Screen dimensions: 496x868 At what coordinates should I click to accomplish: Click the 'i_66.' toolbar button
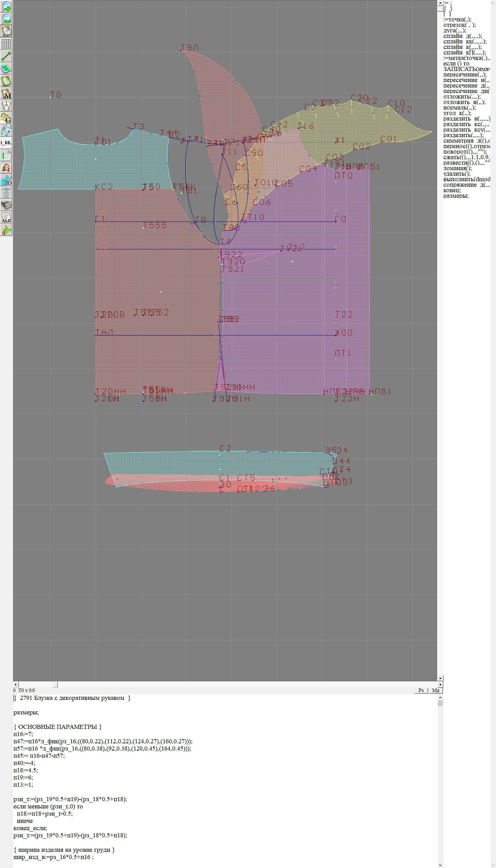tap(6, 143)
